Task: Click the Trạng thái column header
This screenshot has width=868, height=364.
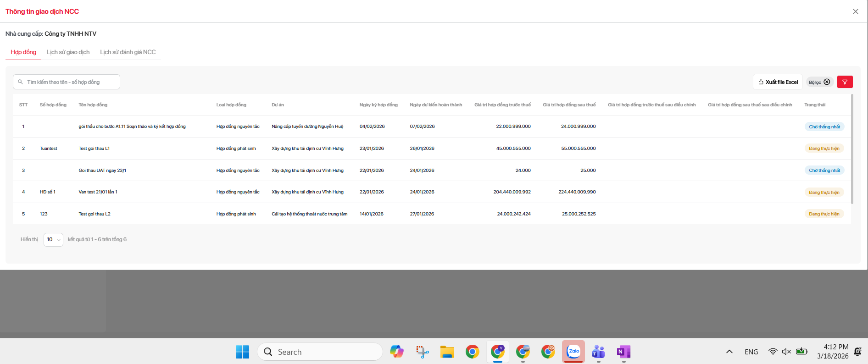Action: tap(814, 105)
